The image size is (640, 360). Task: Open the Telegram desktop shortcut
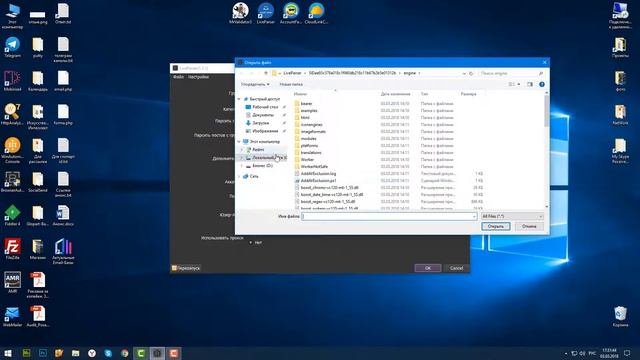point(12,47)
